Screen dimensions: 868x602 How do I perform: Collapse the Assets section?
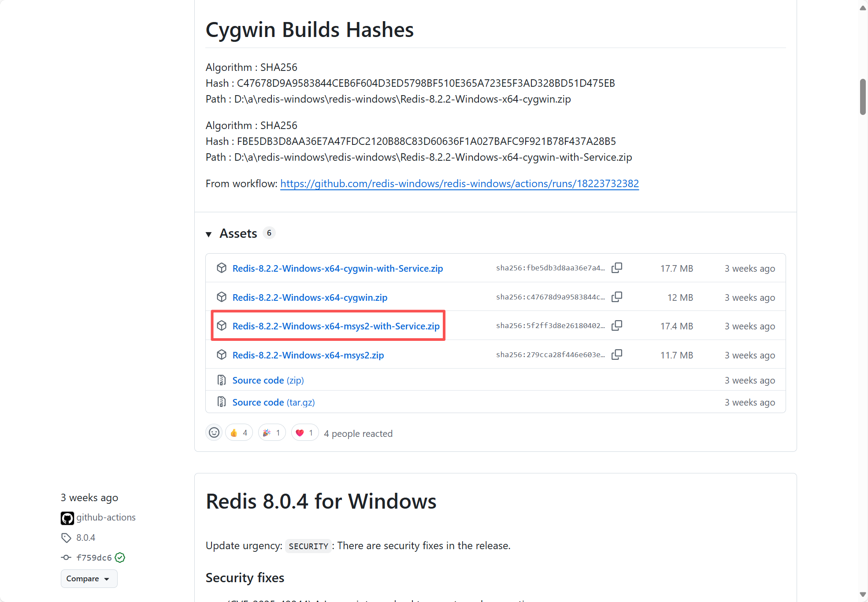[209, 234]
